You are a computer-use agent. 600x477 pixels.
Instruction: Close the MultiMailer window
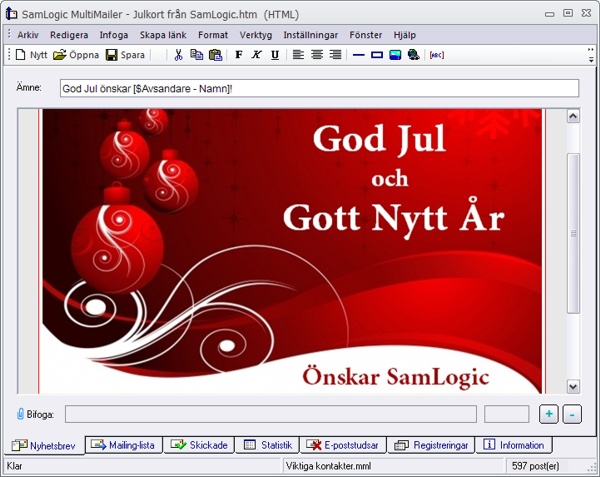tap(586, 13)
